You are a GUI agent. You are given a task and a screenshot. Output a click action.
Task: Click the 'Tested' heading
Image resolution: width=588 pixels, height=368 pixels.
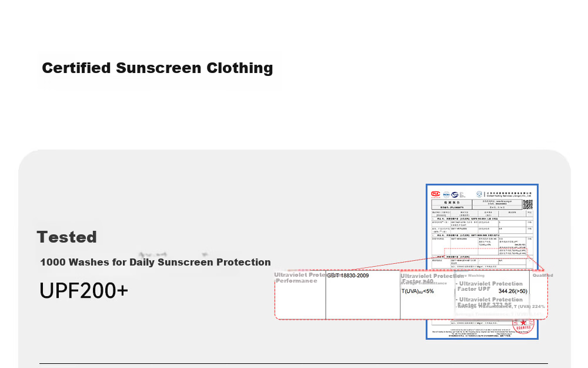click(67, 237)
